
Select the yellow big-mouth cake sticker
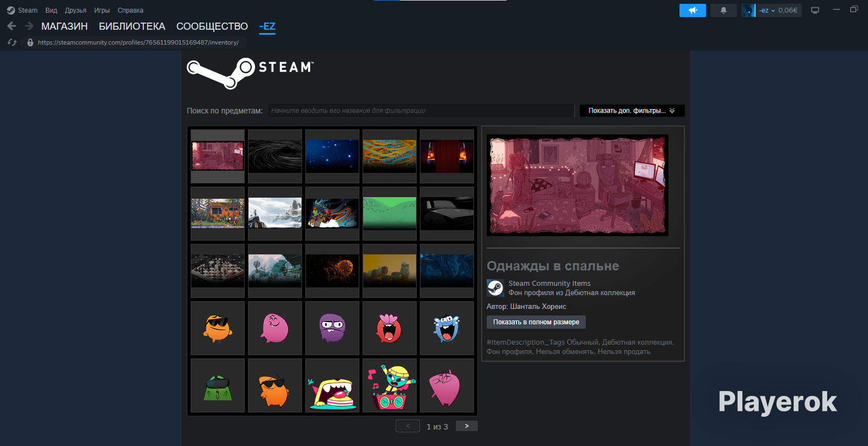(x=332, y=385)
